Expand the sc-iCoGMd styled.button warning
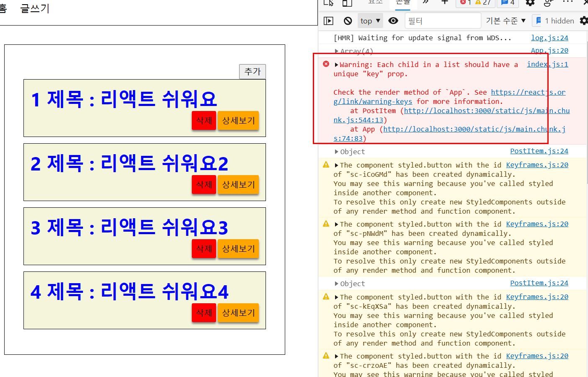The image size is (588, 377). tap(336, 165)
